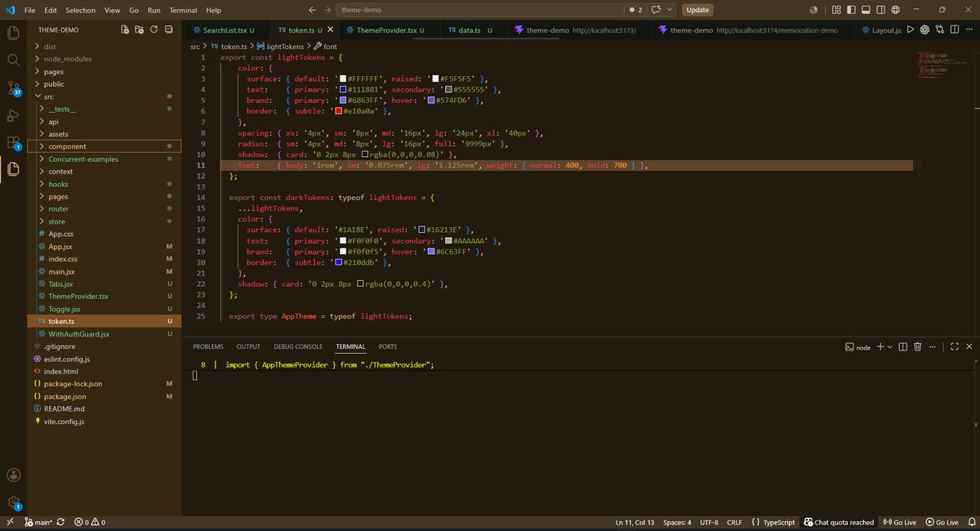
Task: Click the #6863FF brand primary swatch
Action: click(343, 100)
